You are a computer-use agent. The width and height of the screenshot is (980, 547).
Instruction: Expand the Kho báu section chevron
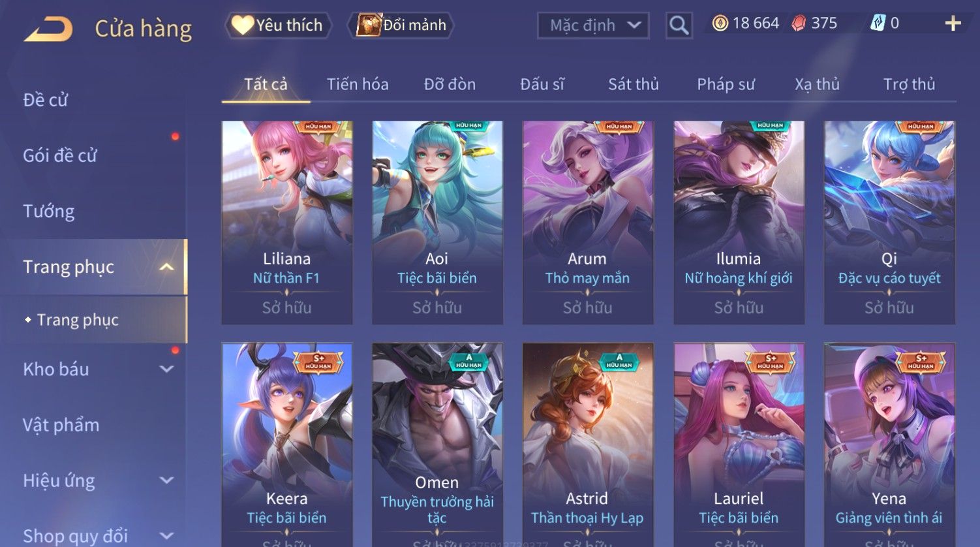click(x=167, y=369)
